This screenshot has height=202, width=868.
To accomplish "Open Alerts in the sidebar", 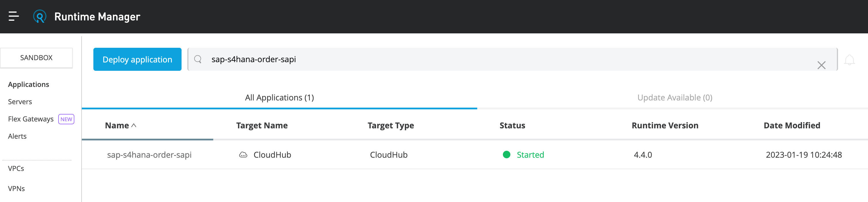I will pyautogui.click(x=17, y=136).
